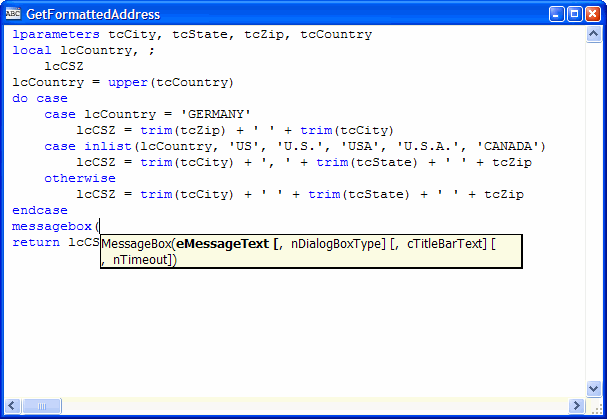The height and width of the screenshot is (419, 607).
Task: Minimize the GetFormattedAddress editor window
Action: click(557, 14)
